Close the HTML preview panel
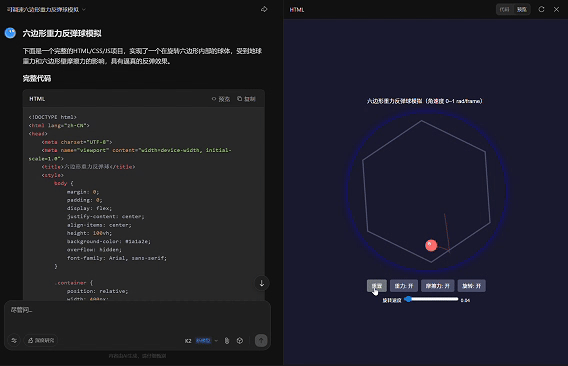Image resolution: width=568 pixels, height=366 pixels. point(556,9)
